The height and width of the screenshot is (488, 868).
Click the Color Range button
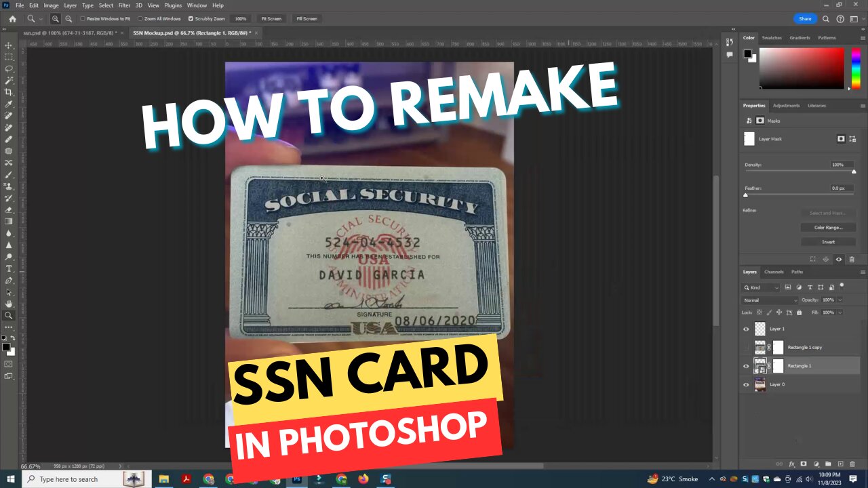click(828, 228)
